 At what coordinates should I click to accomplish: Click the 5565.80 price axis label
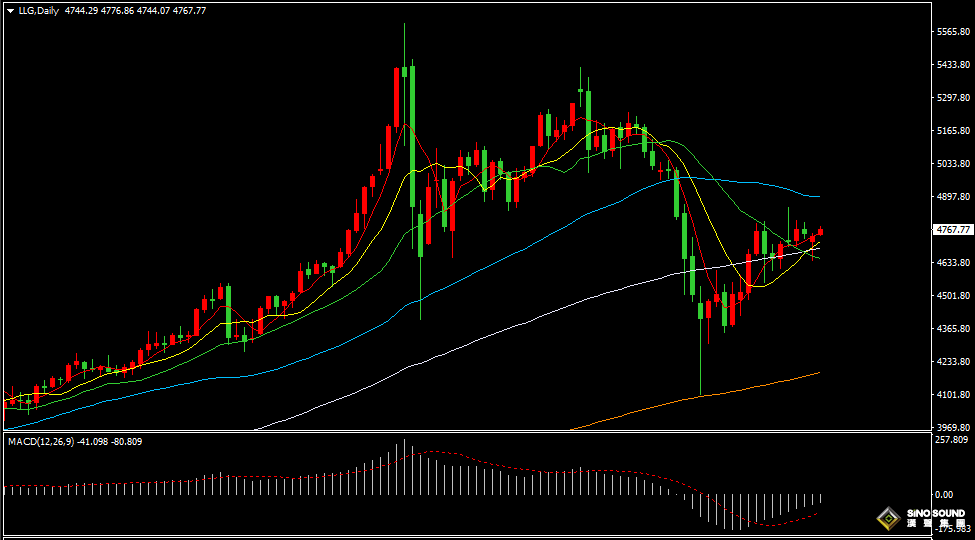point(951,32)
